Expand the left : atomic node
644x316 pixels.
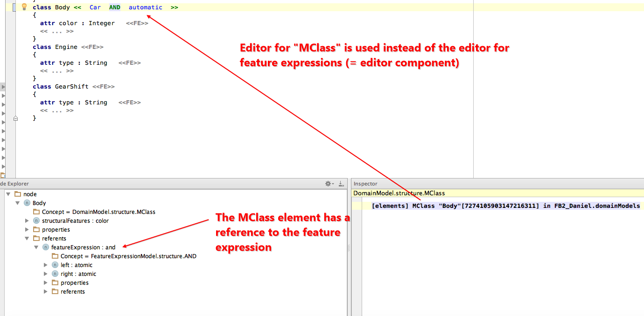point(46,265)
